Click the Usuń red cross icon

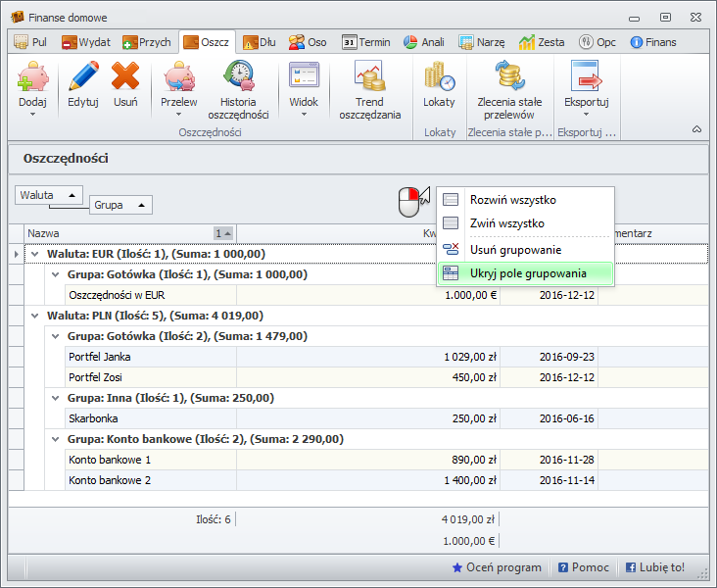coord(125,76)
